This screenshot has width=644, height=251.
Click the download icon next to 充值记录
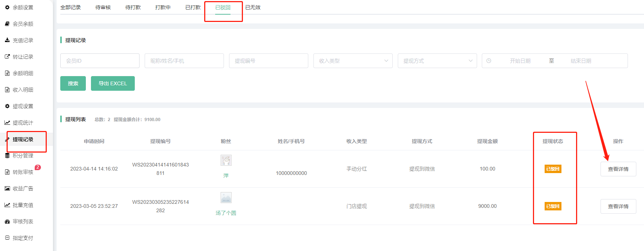pos(7,40)
